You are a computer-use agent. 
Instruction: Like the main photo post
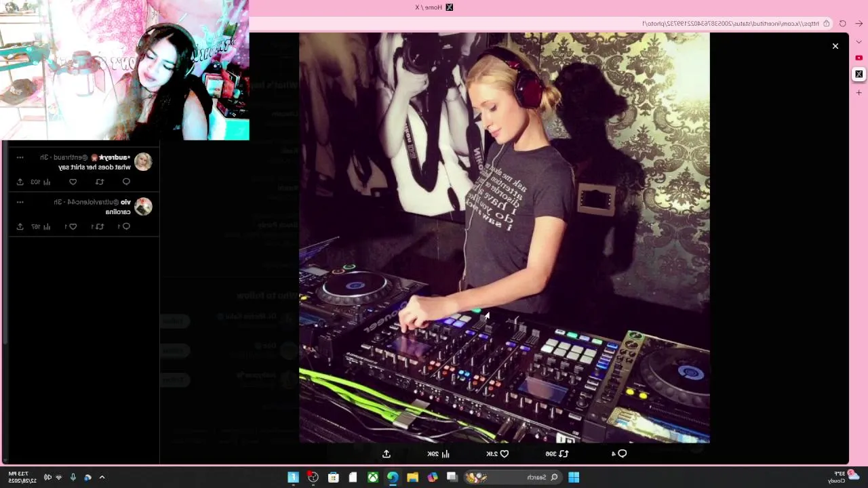coord(498,453)
